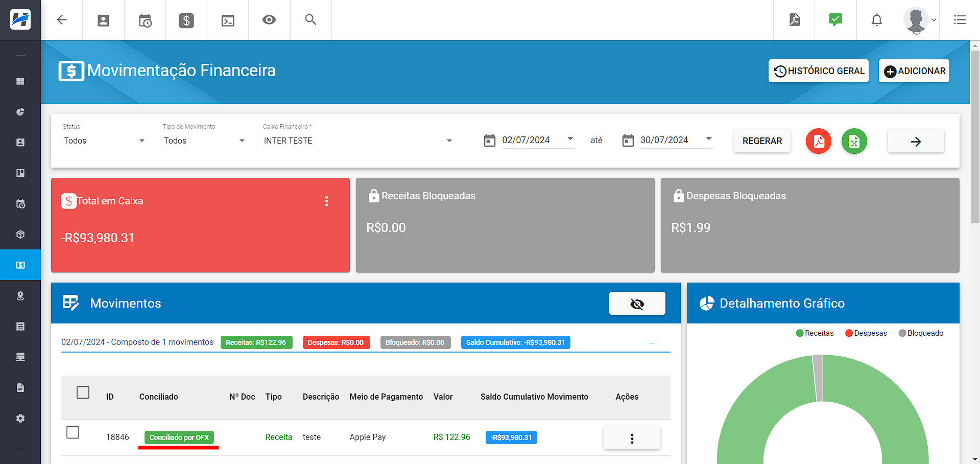Check the box for movement 18846
The width and height of the screenshot is (980, 464).
point(73,432)
